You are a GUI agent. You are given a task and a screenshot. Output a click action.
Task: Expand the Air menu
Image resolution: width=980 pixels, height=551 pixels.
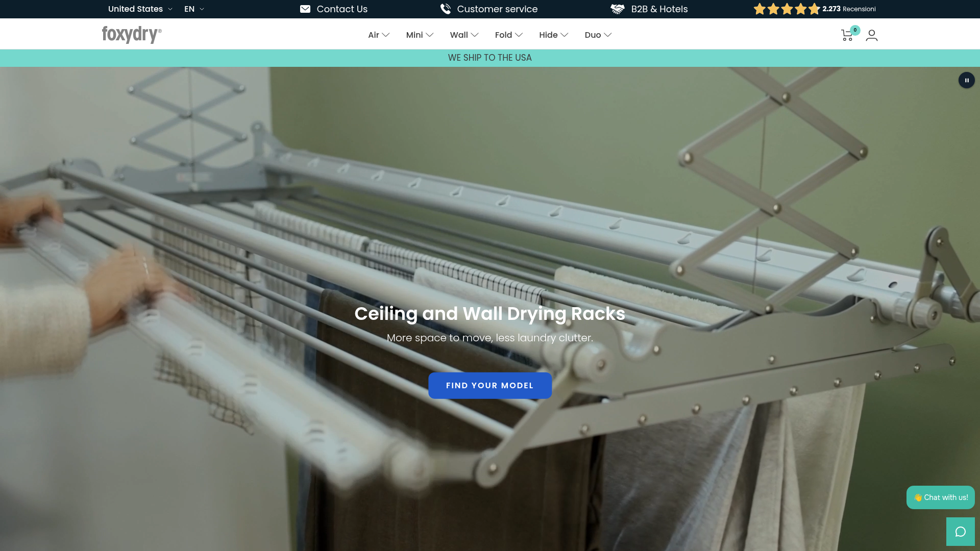coord(379,35)
